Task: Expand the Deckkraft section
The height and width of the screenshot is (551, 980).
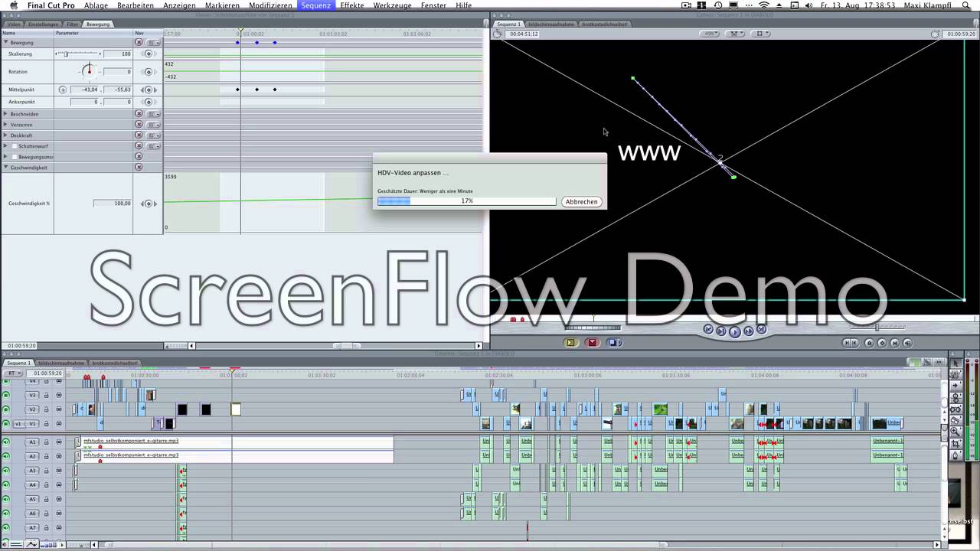Action: coord(6,135)
